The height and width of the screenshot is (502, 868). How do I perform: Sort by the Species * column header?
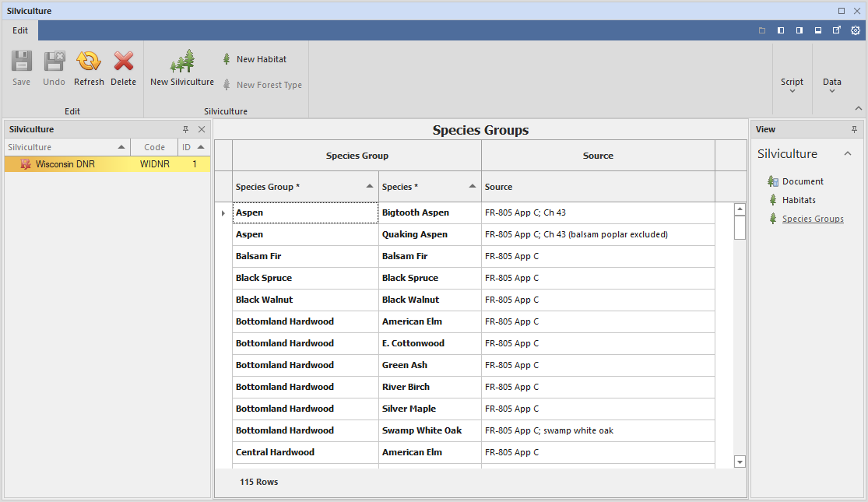pos(430,187)
